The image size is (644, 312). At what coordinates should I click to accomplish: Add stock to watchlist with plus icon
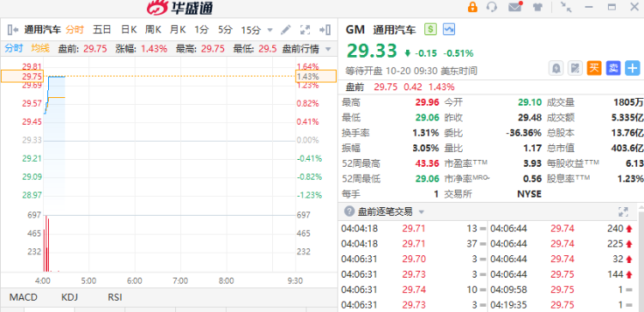point(633,68)
